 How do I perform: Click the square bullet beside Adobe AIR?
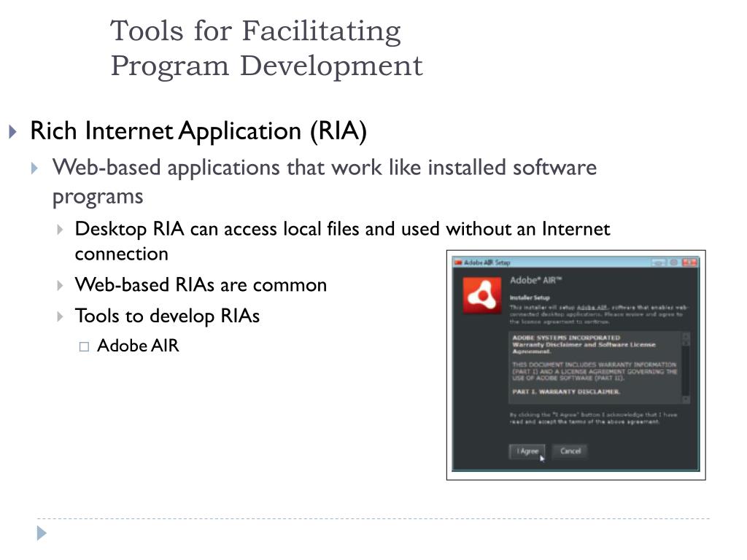(x=84, y=346)
